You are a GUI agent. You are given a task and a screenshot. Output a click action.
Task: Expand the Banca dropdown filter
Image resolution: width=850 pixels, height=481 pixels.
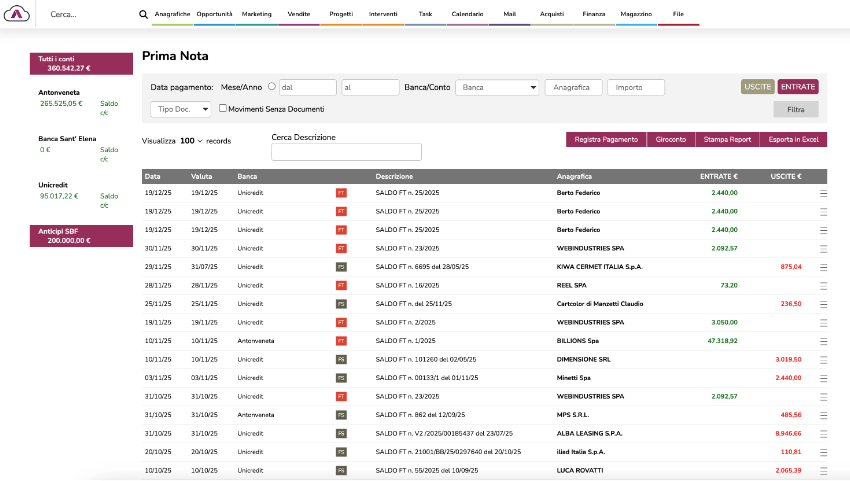pyautogui.click(x=497, y=88)
